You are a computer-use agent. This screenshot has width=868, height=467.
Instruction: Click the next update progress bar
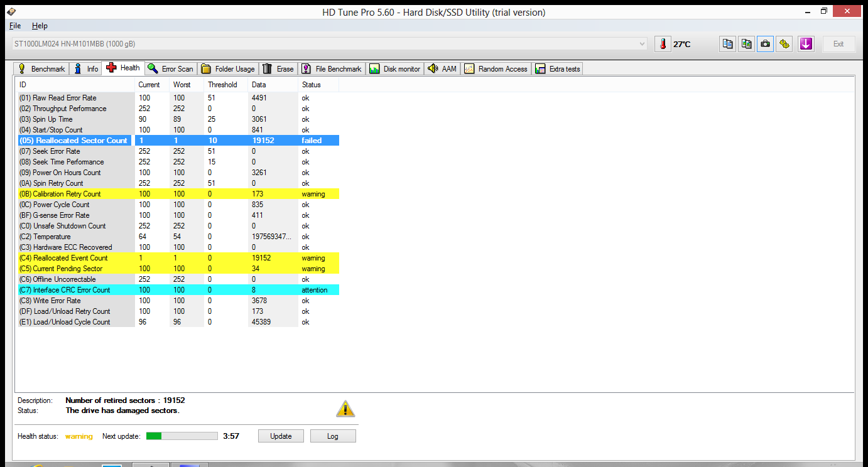click(x=182, y=436)
